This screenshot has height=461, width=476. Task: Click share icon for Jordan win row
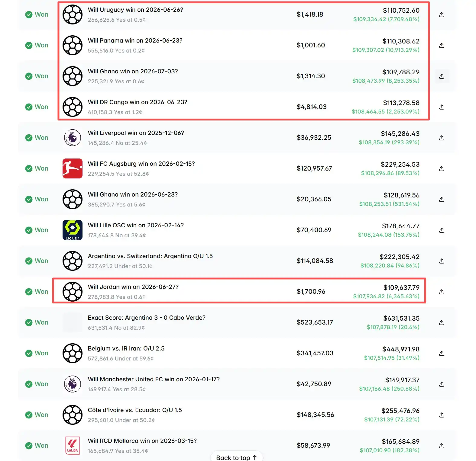click(x=442, y=292)
